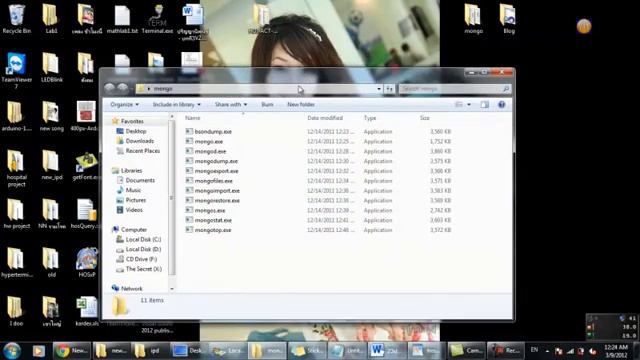The width and height of the screenshot is (640, 360).
Task: Select mongotop.exe file
Action: [213, 230]
